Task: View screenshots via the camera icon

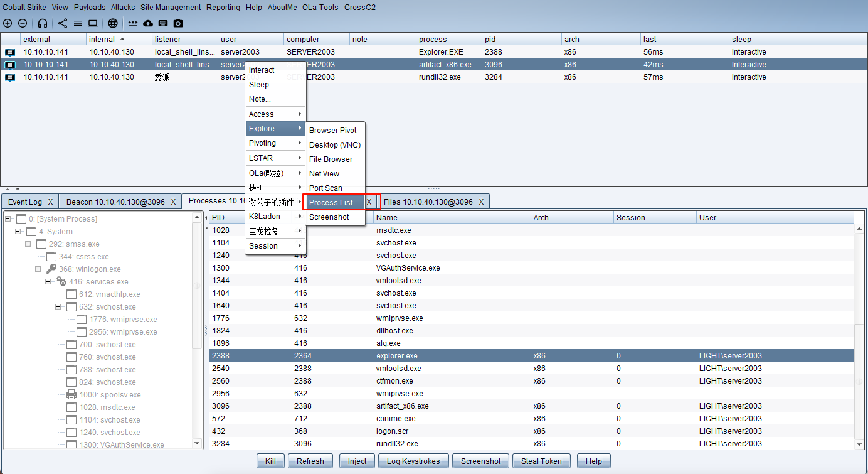Action: 178,23
